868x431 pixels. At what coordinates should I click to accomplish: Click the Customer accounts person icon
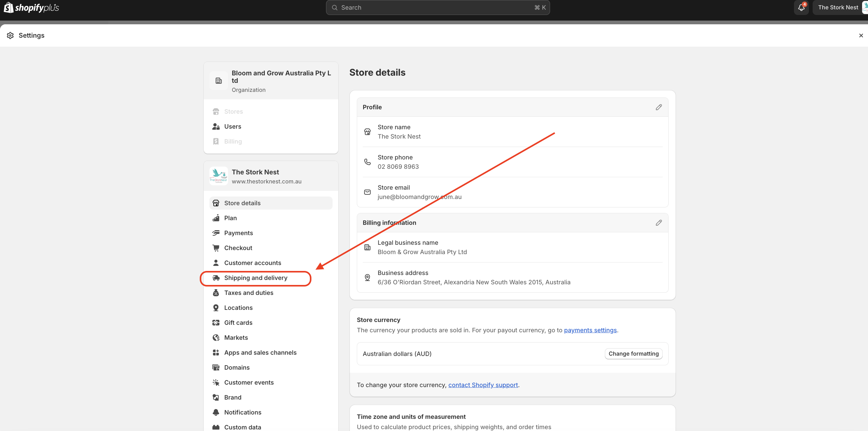coord(216,263)
